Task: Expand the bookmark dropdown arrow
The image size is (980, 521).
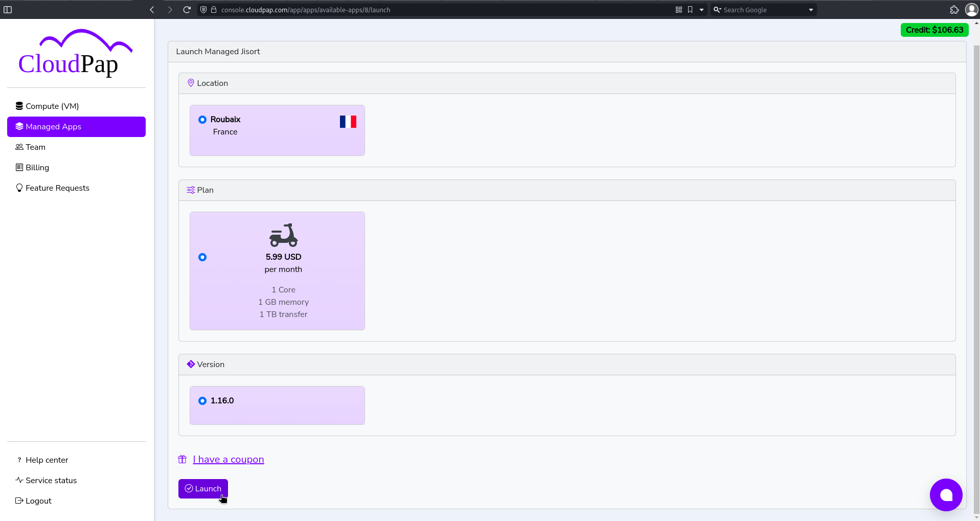Action: pos(701,10)
